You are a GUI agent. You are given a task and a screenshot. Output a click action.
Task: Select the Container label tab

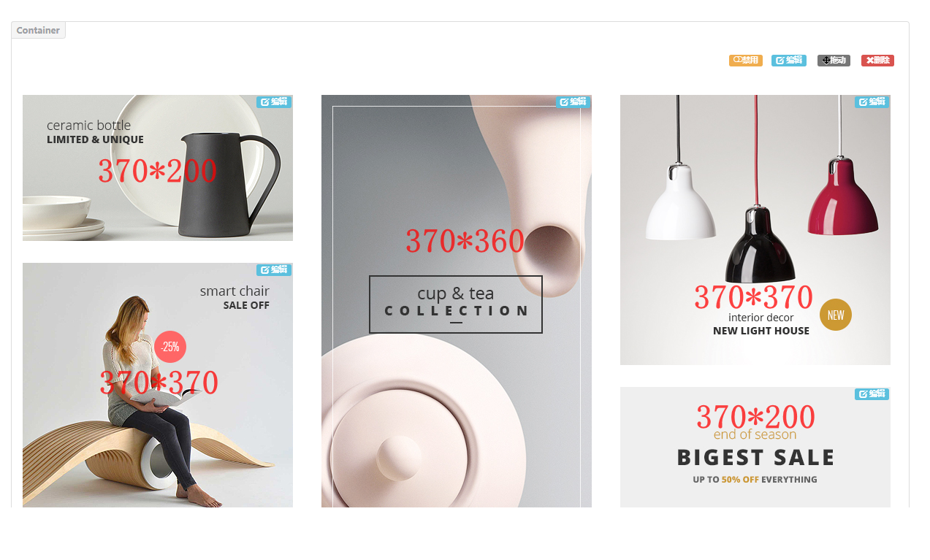[x=38, y=31]
